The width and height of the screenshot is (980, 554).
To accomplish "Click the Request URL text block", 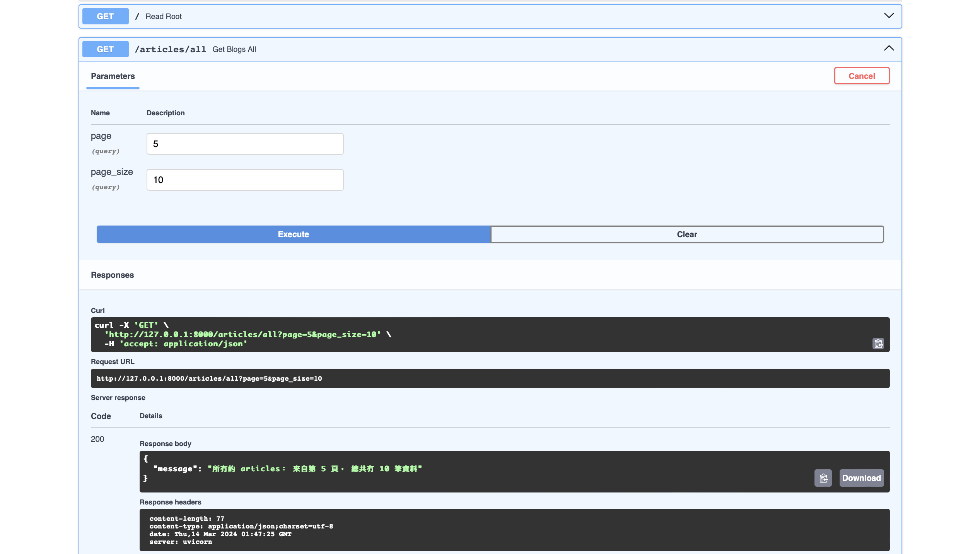I will pos(209,379).
